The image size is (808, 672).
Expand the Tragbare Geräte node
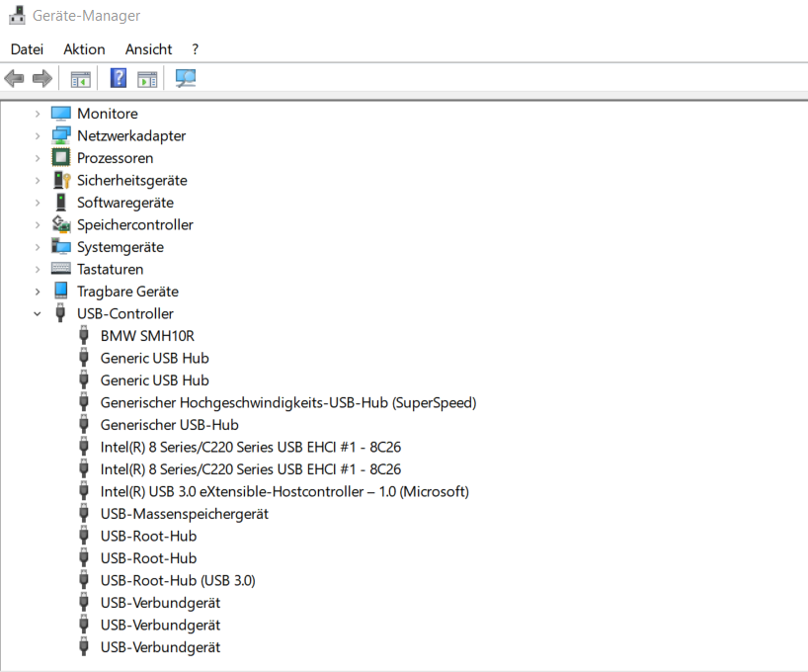pyautogui.click(x=38, y=292)
